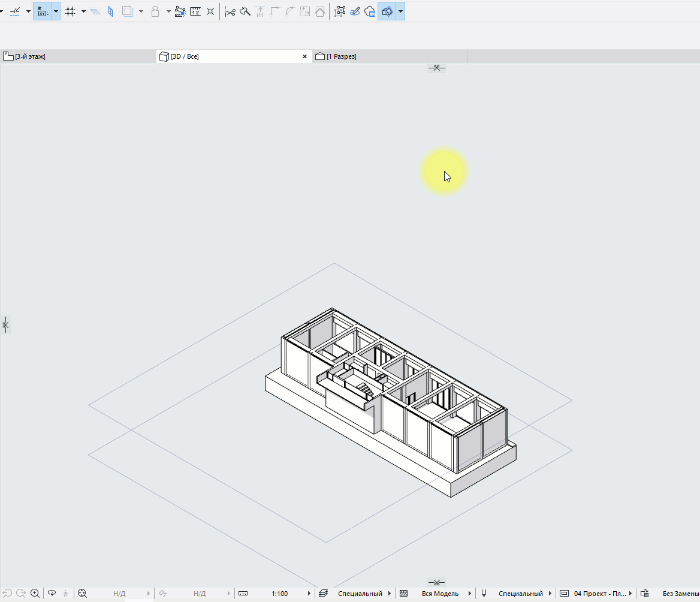Image resolution: width=700 pixels, height=602 pixels.
Task: Close the 3D / Все tab
Action: [305, 57]
